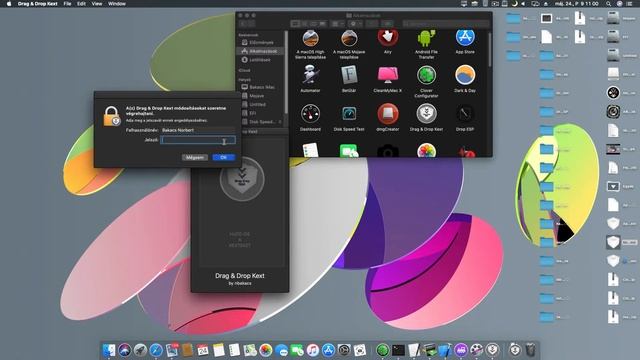Open the File menu
The image size is (640, 360).
(x=67, y=4)
